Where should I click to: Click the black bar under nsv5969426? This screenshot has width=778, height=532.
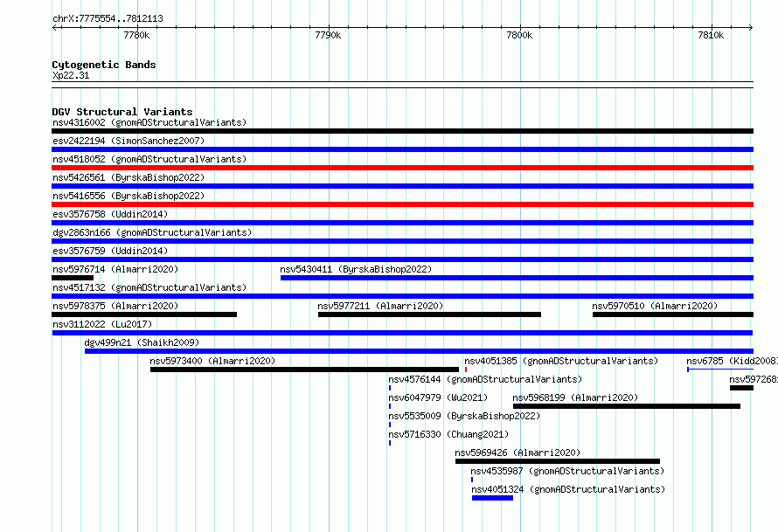(558, 461)
